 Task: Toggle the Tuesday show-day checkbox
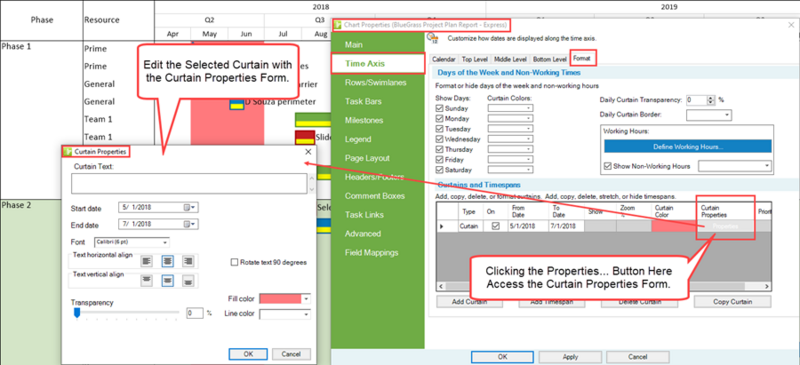tap(440, 129)
